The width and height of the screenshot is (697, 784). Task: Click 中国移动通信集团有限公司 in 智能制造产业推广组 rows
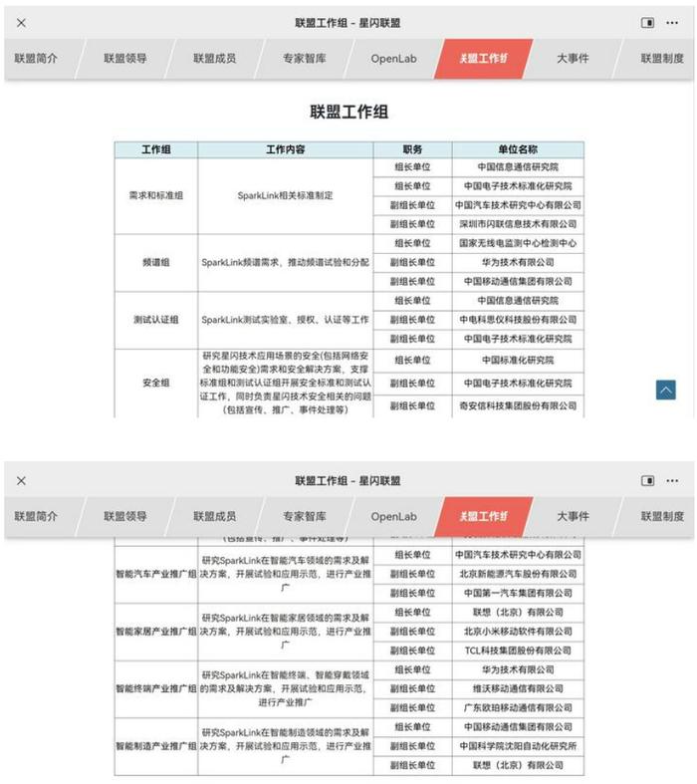(518, 727)
